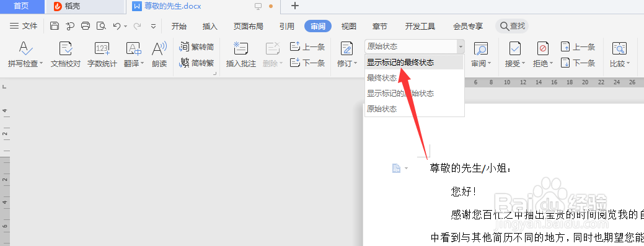Click the print preview icon
This screenshot has width=644, height=246.
(101, 26)
